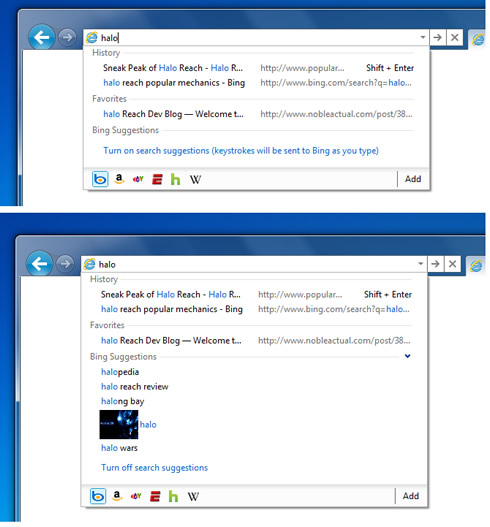Open the IE tab icon in bottom window
The width and height of the screenshot is (490, 527).
click(476, 266)
